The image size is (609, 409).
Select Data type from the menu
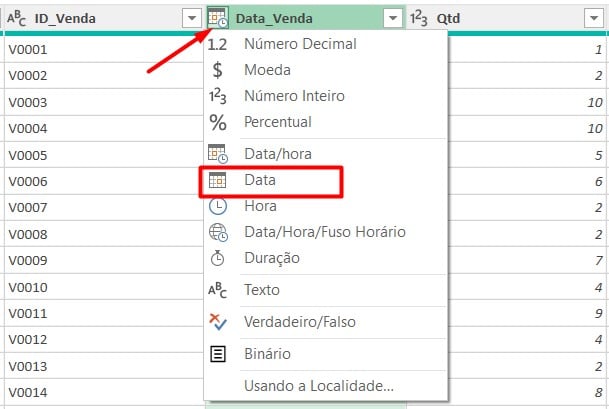pyautogui.click(x=260, y=181)
